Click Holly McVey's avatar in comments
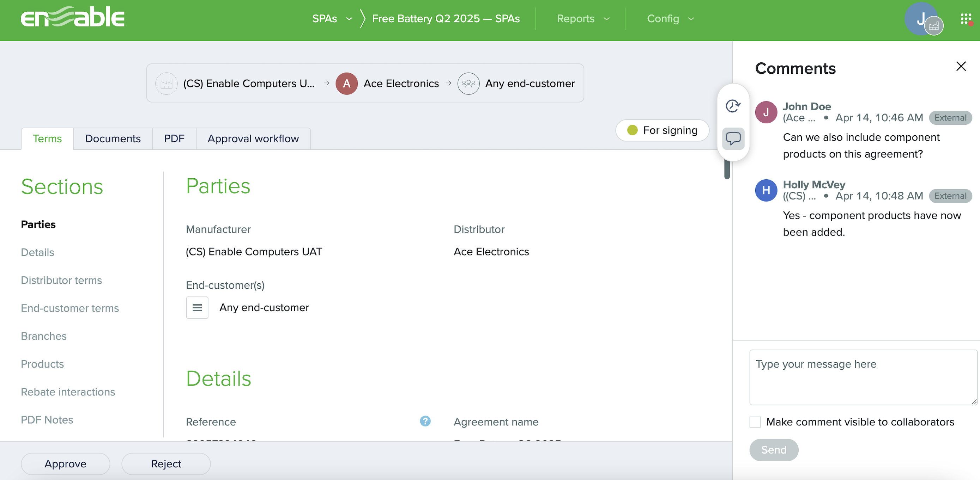Screen dimensions: 980x480 pos(766,190)
